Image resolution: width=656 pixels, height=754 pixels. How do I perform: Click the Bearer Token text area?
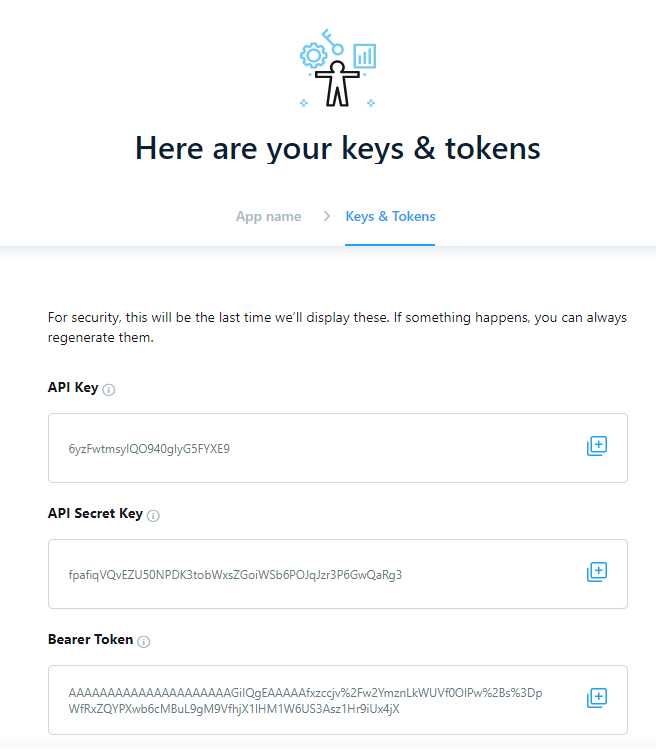click(338, 700)
